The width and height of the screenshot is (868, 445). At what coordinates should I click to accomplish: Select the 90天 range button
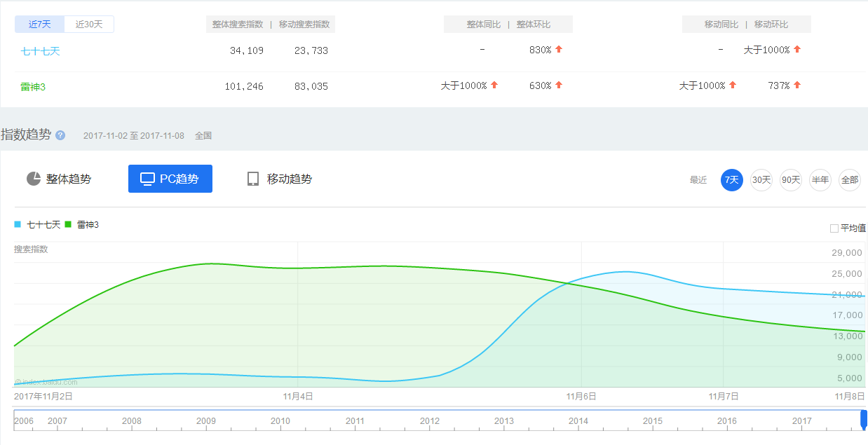pyautogui.click(x=790, y=179)
